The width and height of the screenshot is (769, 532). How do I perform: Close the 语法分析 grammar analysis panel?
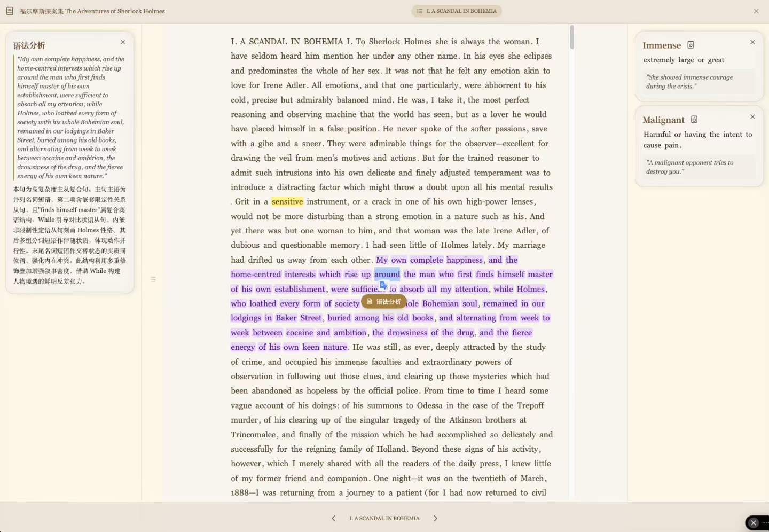point(123,42)
